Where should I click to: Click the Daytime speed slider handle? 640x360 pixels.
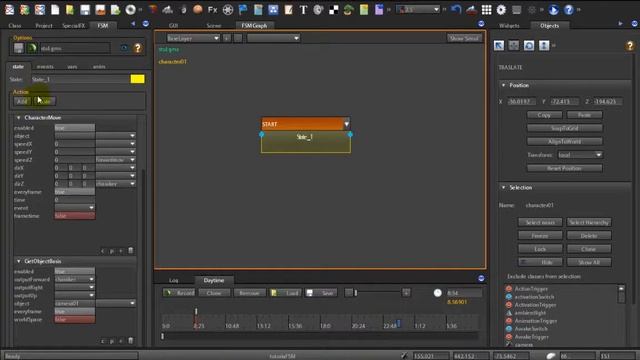356,293
